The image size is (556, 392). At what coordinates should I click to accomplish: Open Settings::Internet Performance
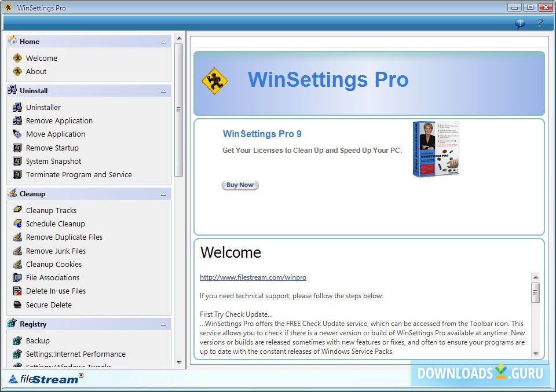(75, 354)
